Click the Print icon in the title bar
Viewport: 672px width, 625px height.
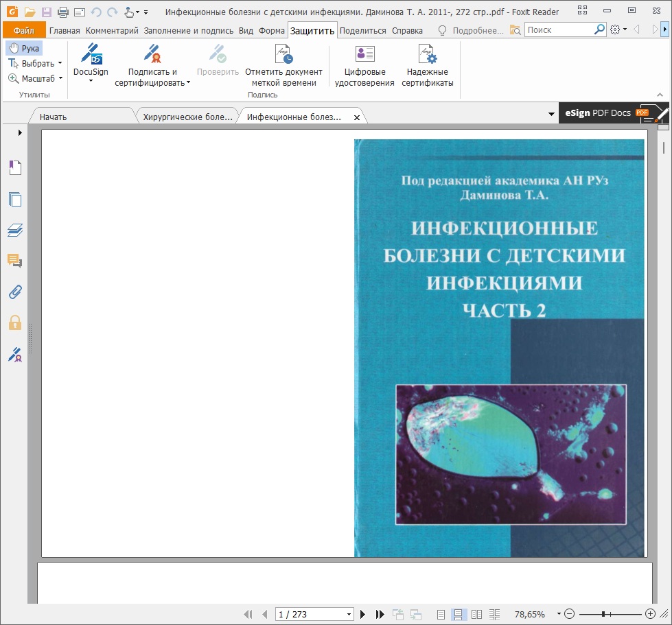63,12
